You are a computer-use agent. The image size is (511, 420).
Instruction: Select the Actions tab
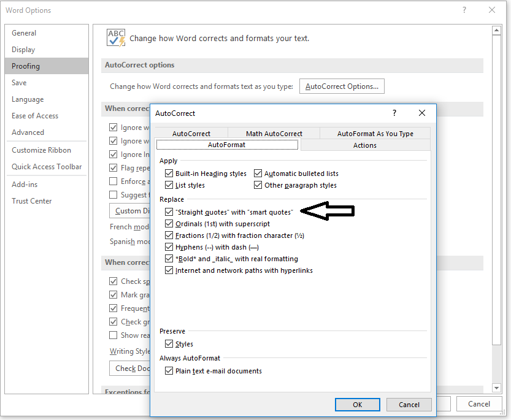(x=365, y=145)
